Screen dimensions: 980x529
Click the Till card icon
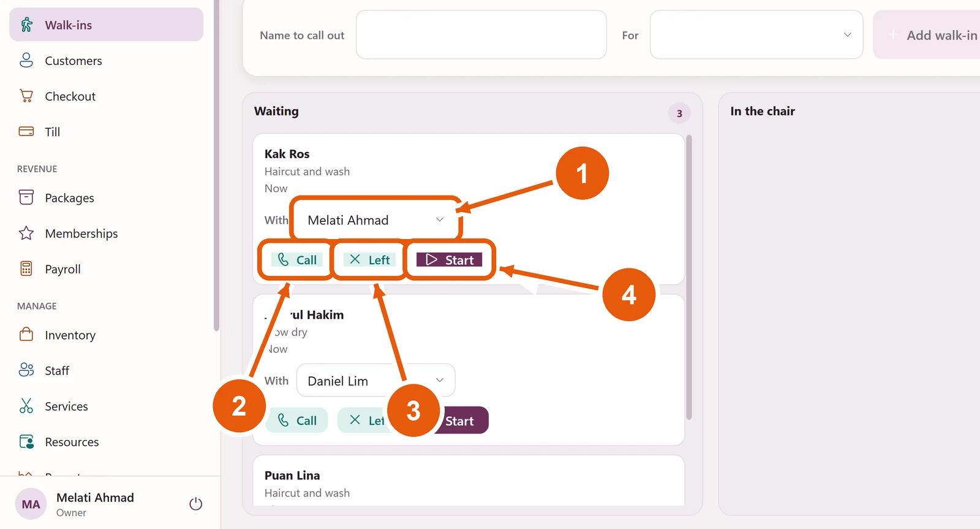tap(26, 131)
